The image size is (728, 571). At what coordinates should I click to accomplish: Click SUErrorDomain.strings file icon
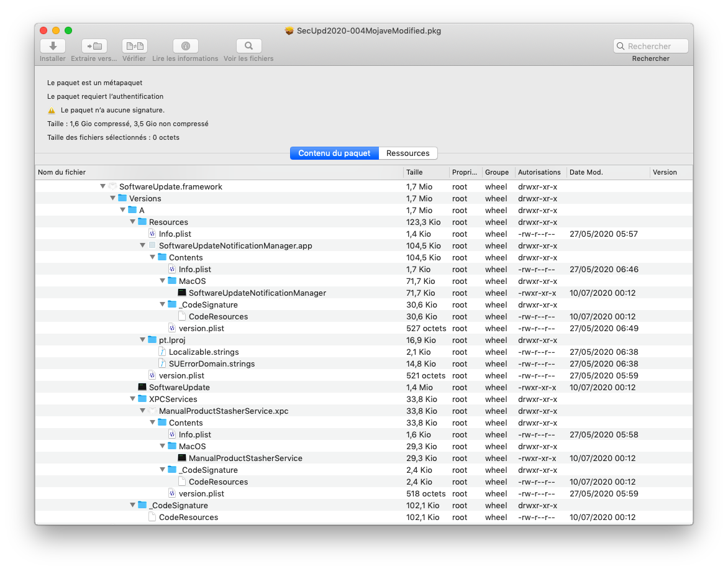click(162, 363)
